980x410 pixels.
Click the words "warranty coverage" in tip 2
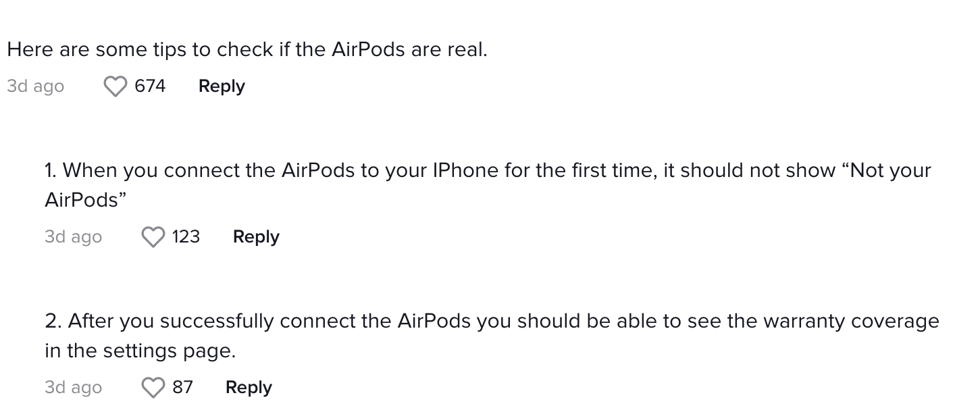click(851, 321)
